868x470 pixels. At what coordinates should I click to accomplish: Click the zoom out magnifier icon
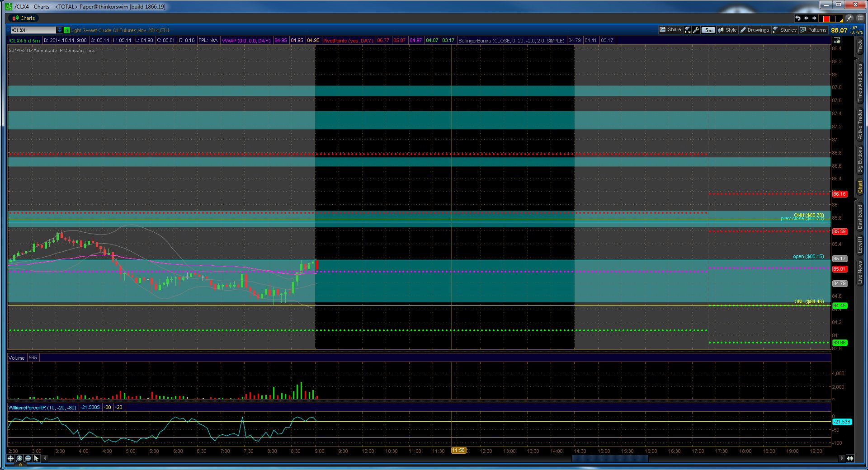click(28, 458)
